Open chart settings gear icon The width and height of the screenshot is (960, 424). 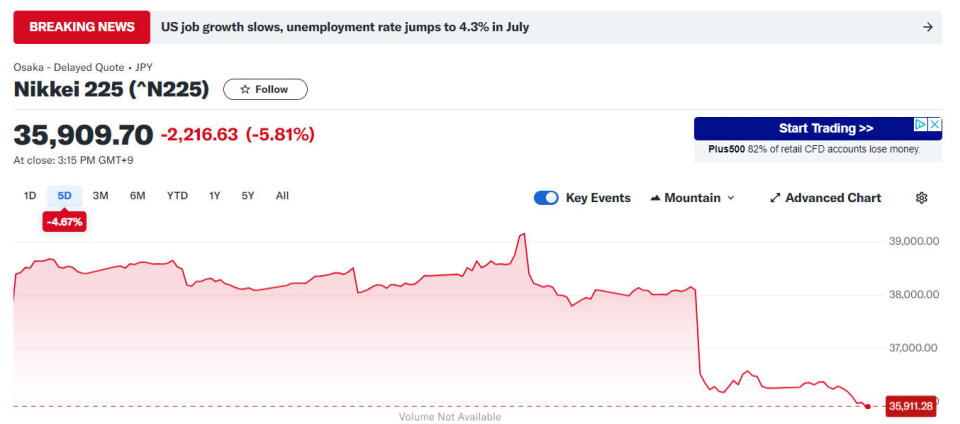click(922, 198)
